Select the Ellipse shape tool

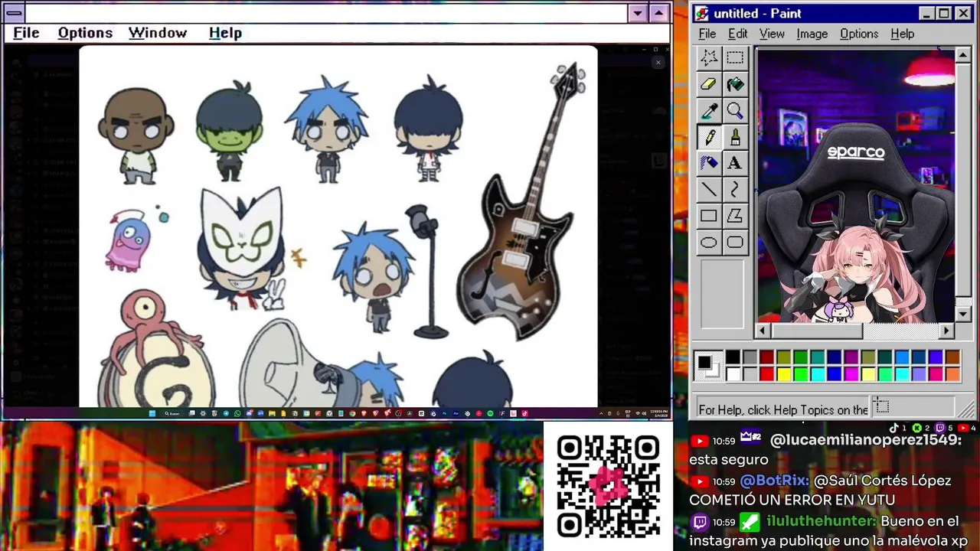(x=709, y=243)
